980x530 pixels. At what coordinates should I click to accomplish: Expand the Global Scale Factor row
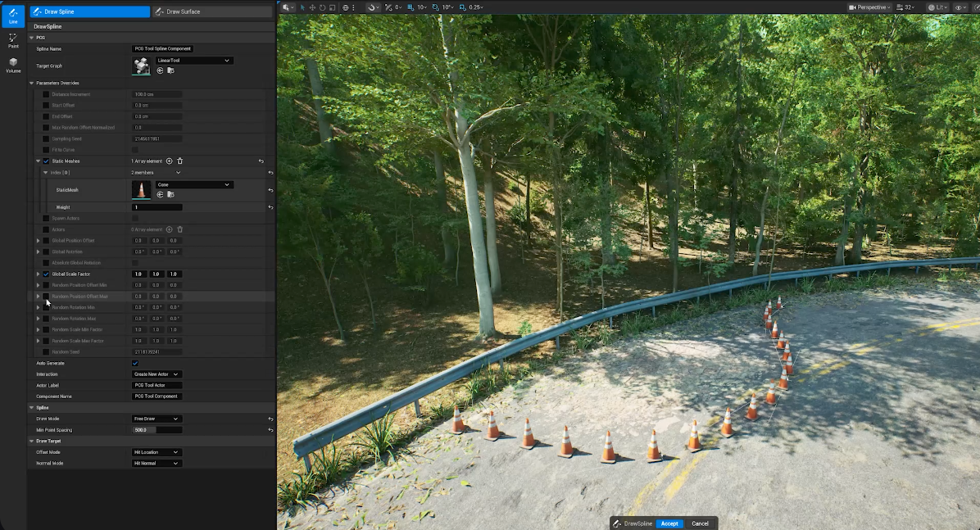[38, 274]
